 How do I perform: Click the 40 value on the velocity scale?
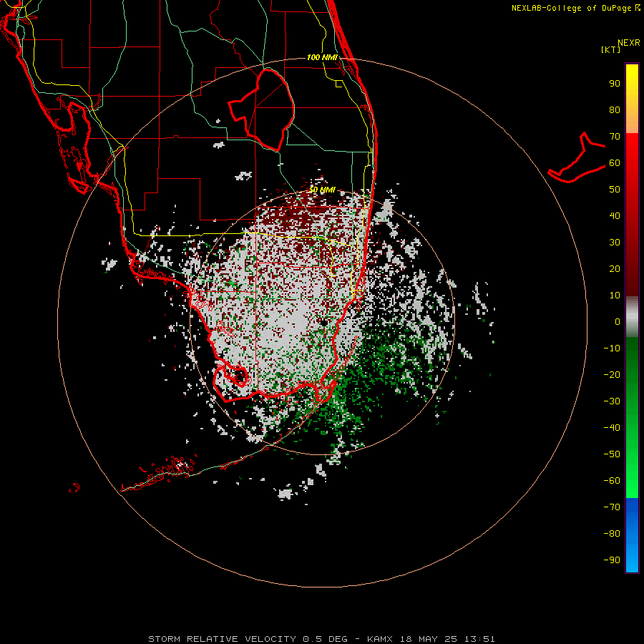coord(615,215)
